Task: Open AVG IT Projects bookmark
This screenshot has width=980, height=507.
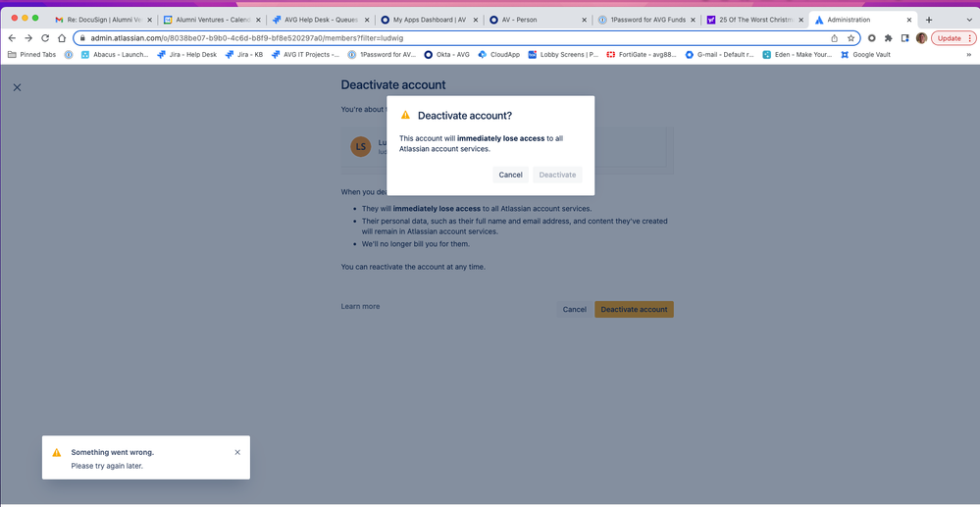Action: [305, 54]
